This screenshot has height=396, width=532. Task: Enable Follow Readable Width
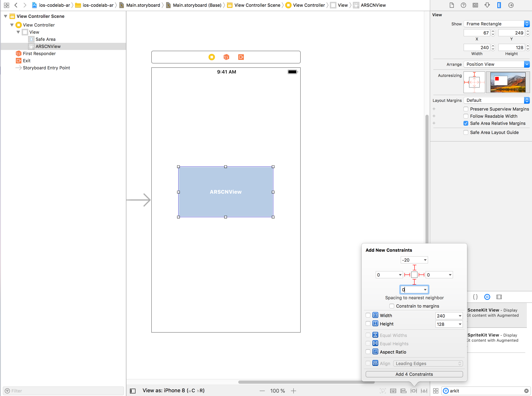point(466,116)
